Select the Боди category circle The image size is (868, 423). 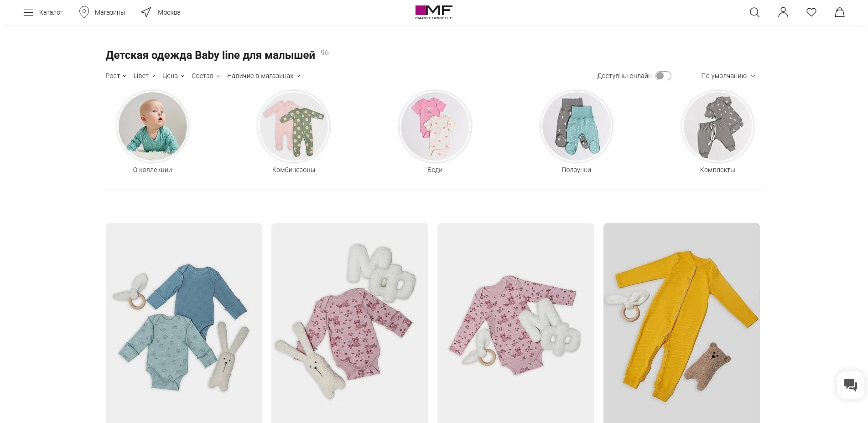(435, 126)
